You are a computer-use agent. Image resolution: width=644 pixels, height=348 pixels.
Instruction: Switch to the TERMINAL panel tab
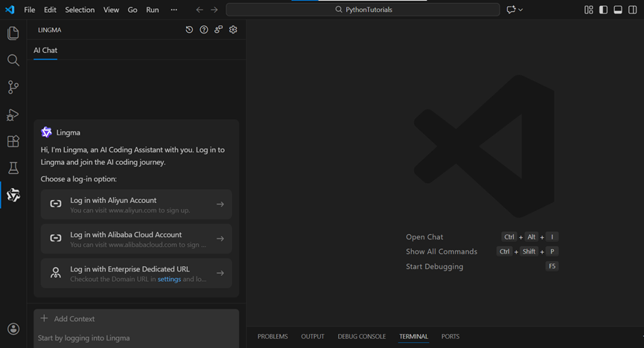tap(414, 337)
